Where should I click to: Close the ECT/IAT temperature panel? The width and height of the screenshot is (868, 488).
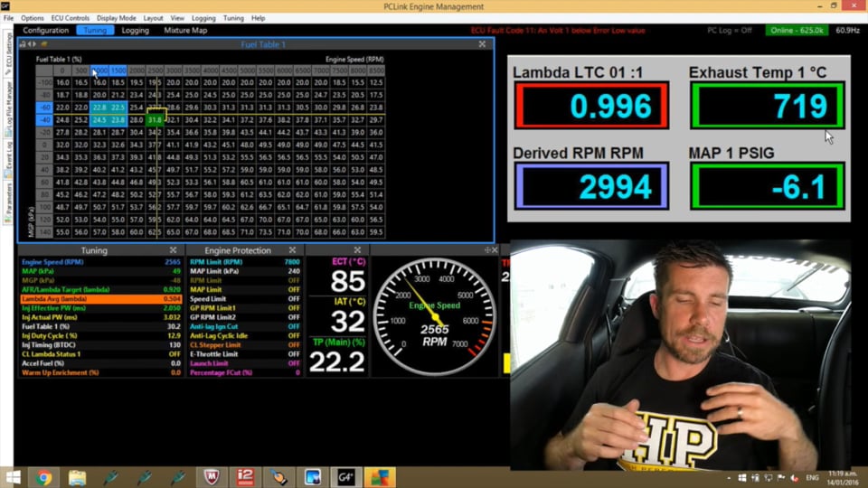click(358, 250)
